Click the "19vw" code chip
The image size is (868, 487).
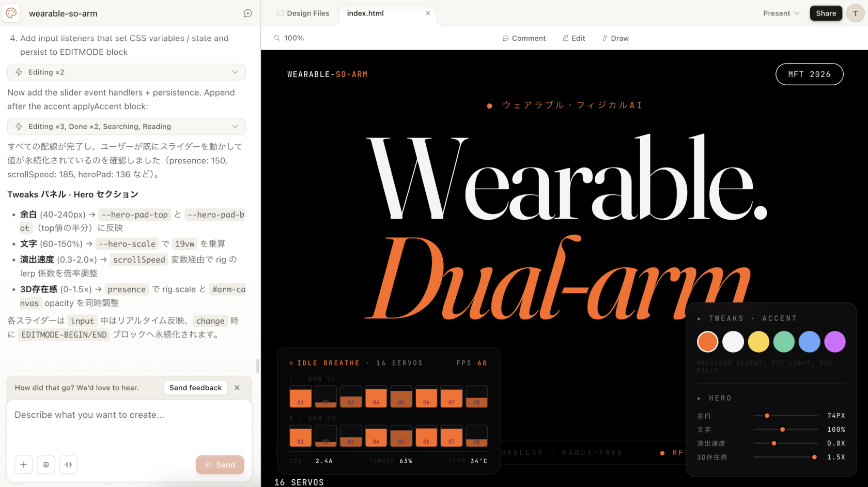tap(185, 244)
